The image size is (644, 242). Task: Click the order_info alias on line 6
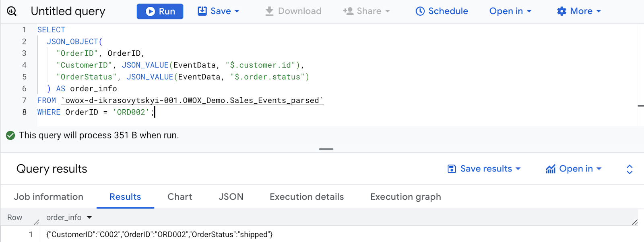93,89
